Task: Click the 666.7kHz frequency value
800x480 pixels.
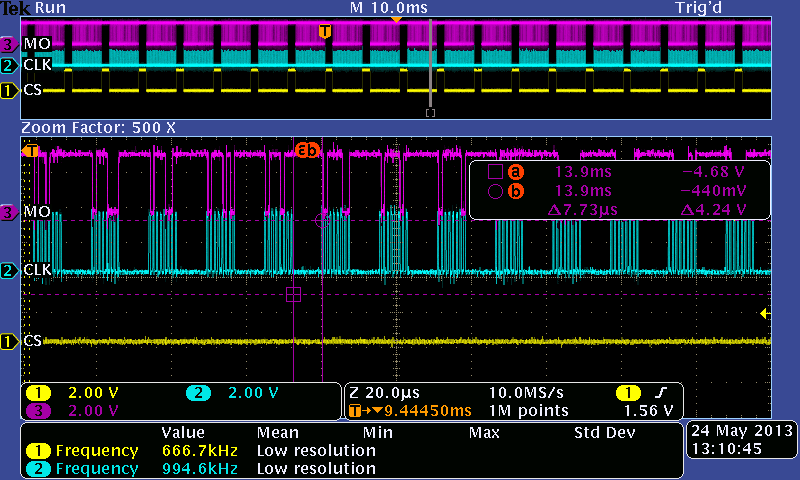Action: tap(200, 451)
